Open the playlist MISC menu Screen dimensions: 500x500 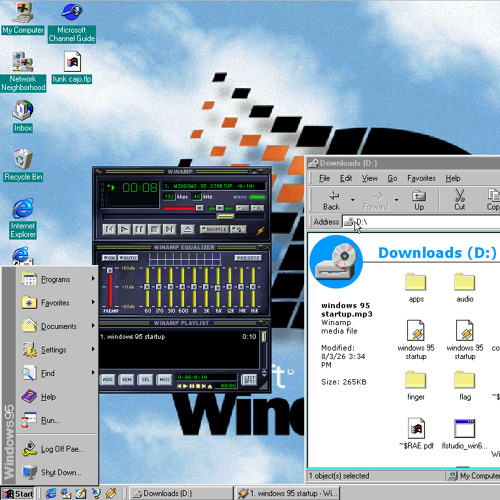point(165,379)
